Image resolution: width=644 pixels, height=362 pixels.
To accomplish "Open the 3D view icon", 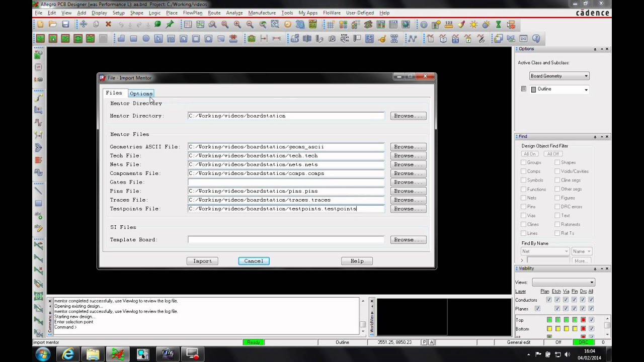I will [x=300, y=24].
